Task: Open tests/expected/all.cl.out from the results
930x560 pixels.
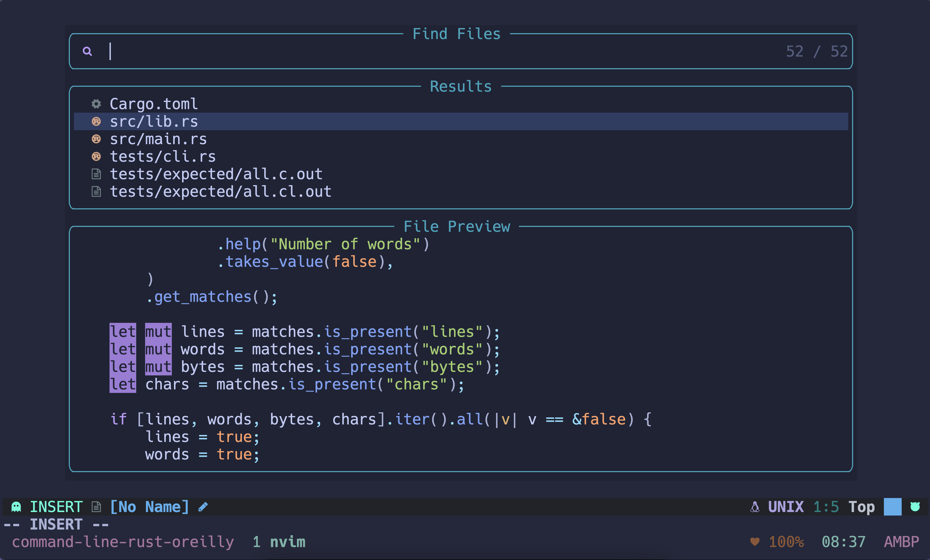Action: point(220,192)
